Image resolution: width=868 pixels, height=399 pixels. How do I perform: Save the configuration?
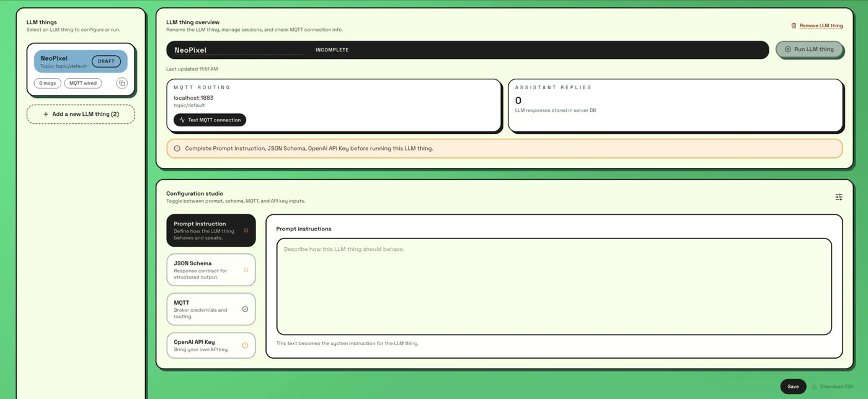(793, 387)
